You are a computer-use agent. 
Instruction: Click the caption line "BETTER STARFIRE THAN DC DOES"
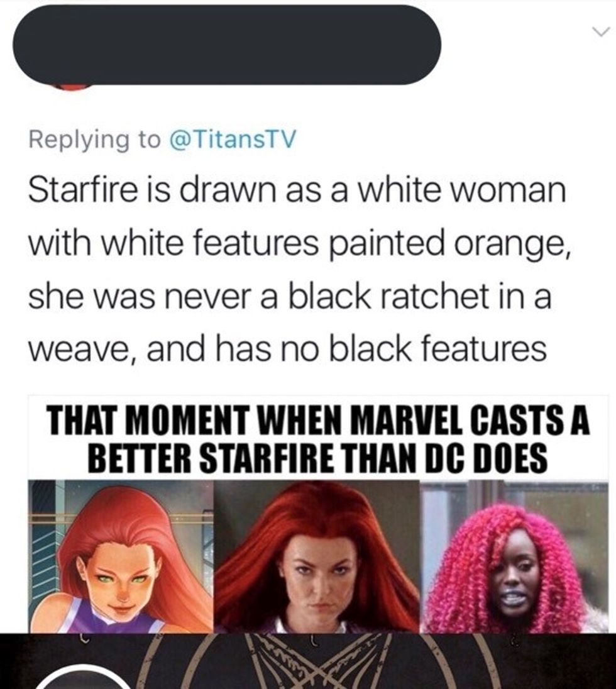click(317, 458)
